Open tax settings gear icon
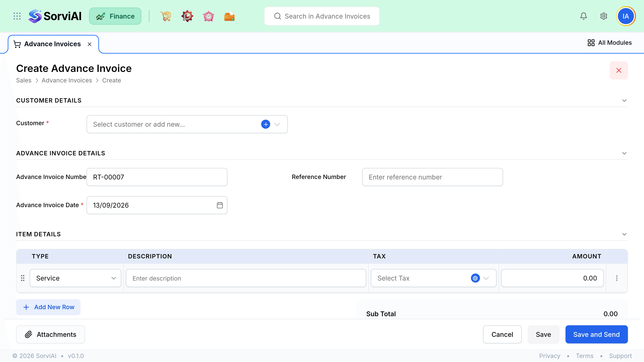The image size is (644, 362). click(475, 278)
